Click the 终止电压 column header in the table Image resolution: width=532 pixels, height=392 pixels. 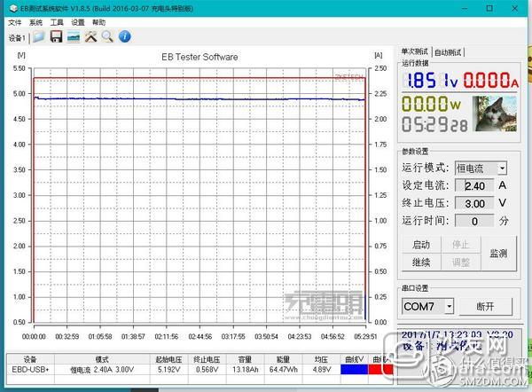click(x=207, y=359)
